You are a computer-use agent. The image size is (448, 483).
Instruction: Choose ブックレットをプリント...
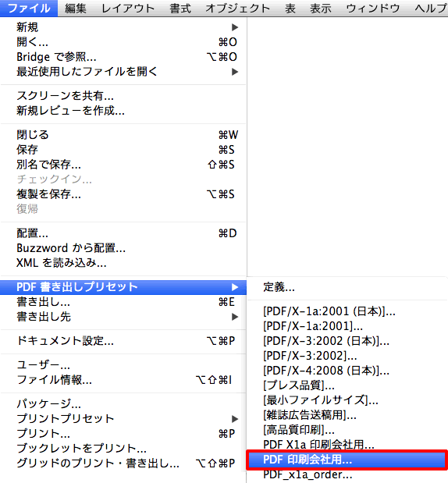(x=123, y=448)
